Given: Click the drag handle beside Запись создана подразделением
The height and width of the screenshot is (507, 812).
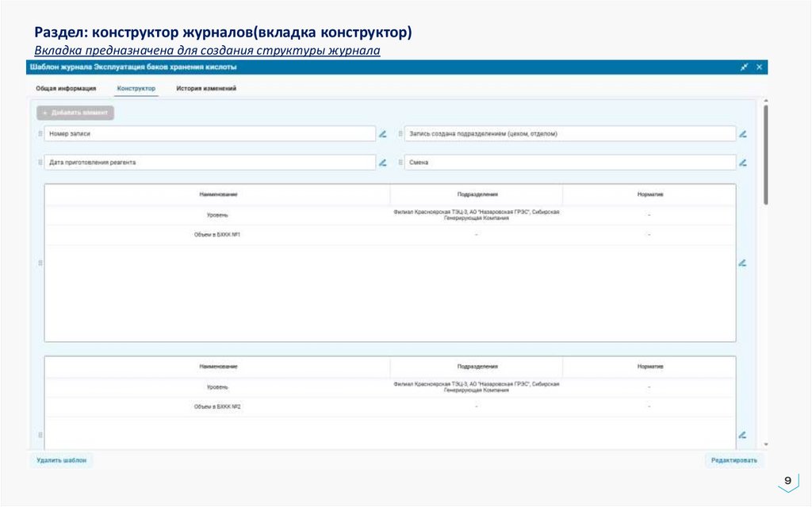Looking at the screenshot, I should tap(400, 134).
